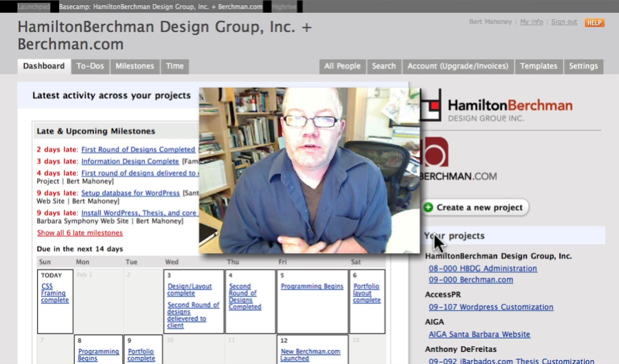Image resolution: width=619 pixels, height=364 pixels.
Task: Click the Berchman.com red logo
Action: (458, 159)
